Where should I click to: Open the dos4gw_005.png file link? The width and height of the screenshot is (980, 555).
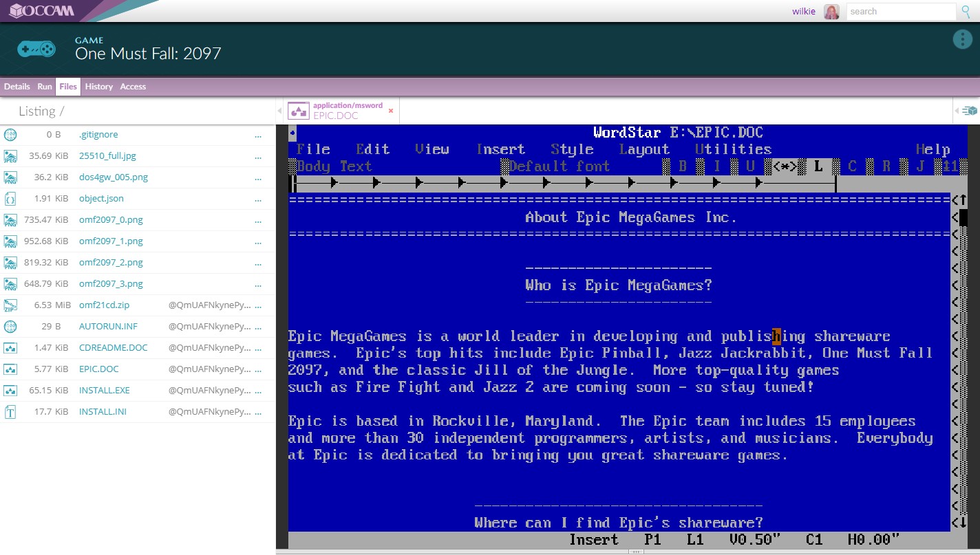114,177
